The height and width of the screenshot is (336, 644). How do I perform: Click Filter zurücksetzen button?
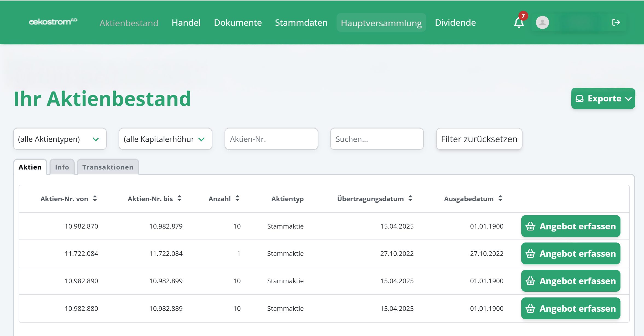(479, 139)
